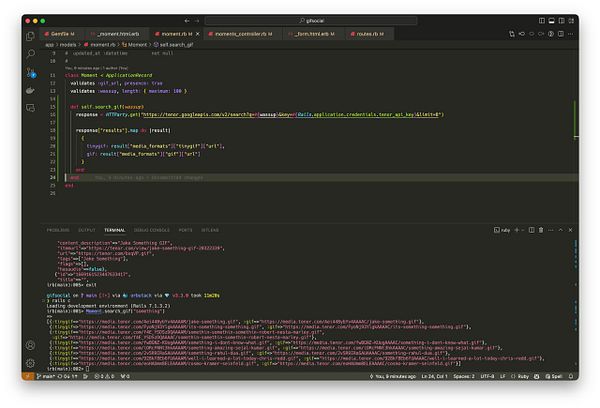Go forward with the navigation right arrow
Screen dimensions: 600x408
(x=197, y=21)
